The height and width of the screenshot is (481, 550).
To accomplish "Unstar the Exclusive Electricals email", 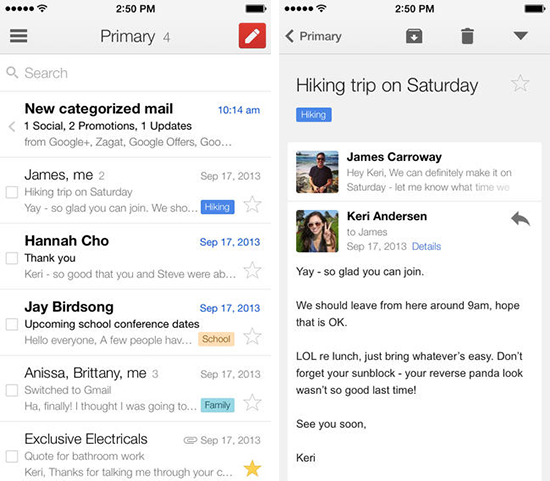I will point(252,468).
